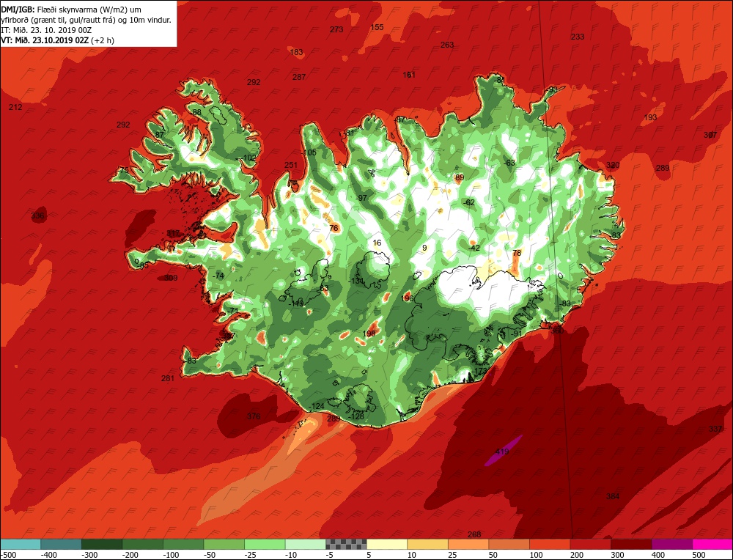The image size is (733, 560).
Task: Select the 212 value at the left edge
Action: (15, 107)
